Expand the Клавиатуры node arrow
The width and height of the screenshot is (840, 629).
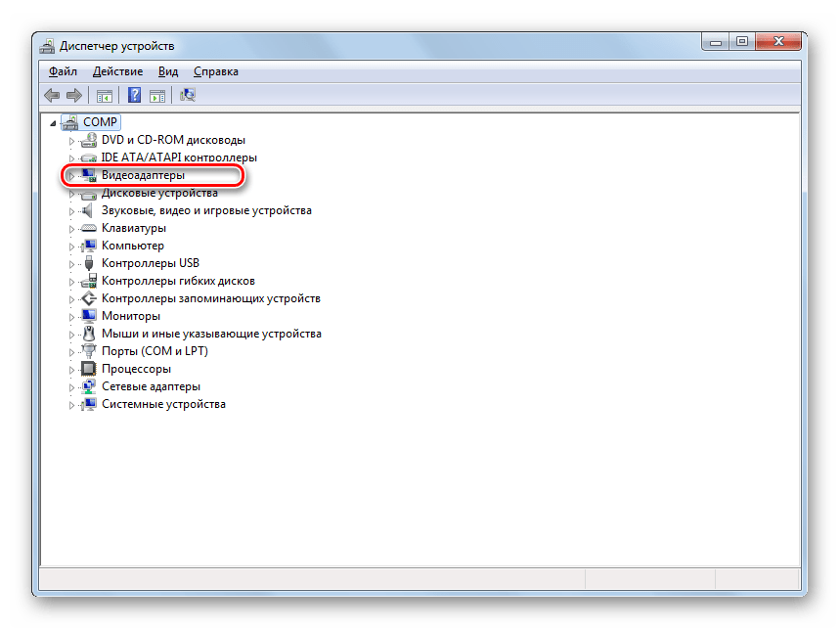point(71,229)
